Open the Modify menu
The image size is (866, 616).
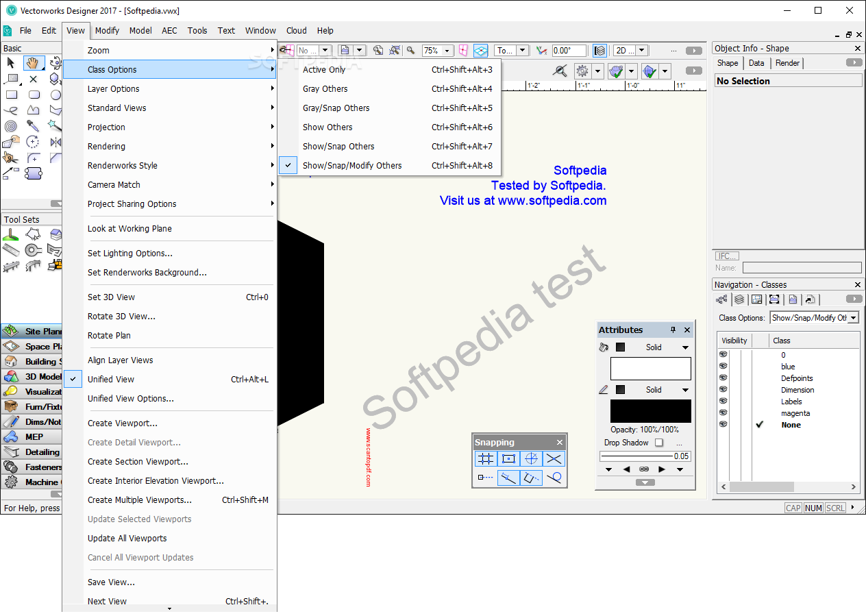(107, 31)
